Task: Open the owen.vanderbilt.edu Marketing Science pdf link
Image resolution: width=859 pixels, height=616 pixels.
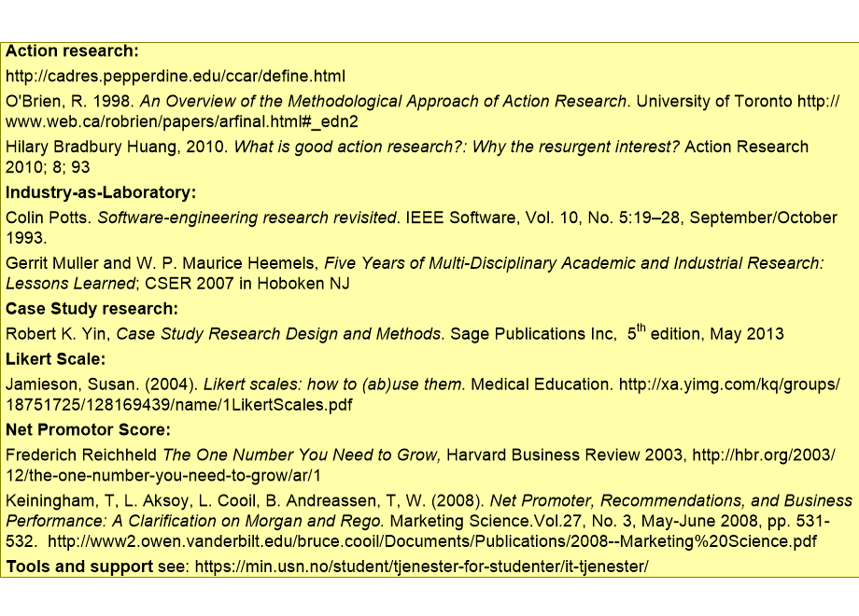Action: tap(432, 541)
